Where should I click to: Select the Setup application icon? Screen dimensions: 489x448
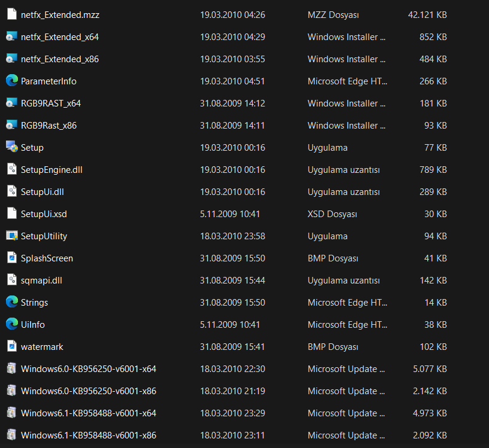coord(11,147)
